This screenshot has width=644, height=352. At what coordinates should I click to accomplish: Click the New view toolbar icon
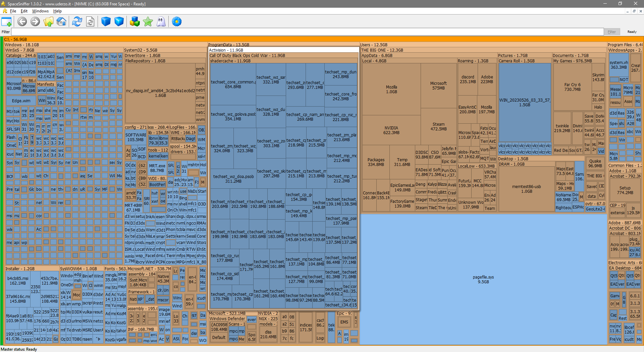[7, 22]
